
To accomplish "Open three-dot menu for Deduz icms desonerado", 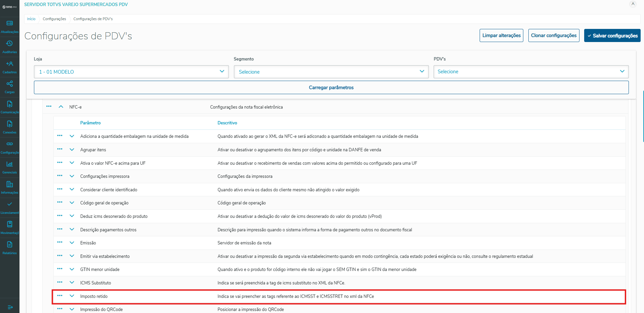I will [x=60, y=216].
